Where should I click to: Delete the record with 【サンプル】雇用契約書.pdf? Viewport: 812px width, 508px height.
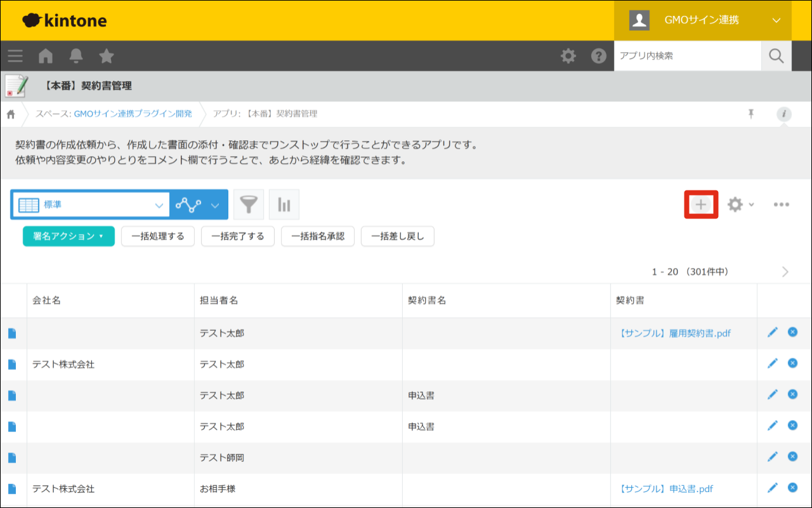pyautogui.click(x=792, y=332)
